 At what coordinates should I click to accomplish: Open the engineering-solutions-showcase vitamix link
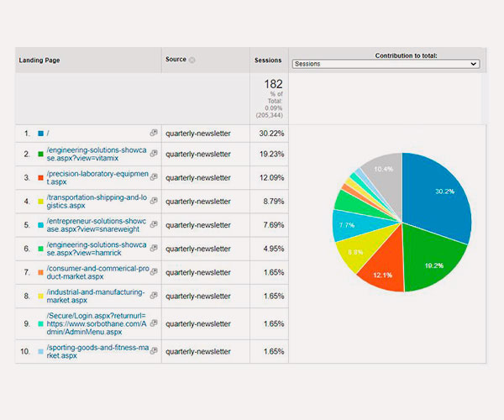97,154
